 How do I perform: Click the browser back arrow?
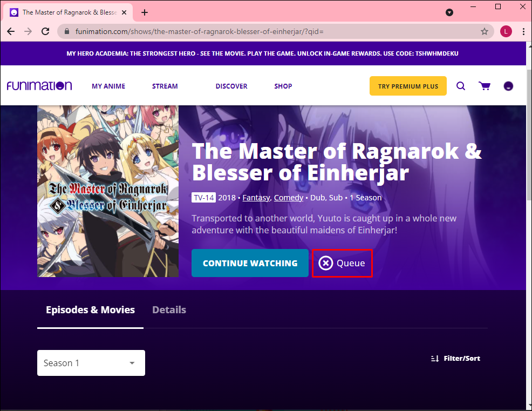tap(11, 31)
